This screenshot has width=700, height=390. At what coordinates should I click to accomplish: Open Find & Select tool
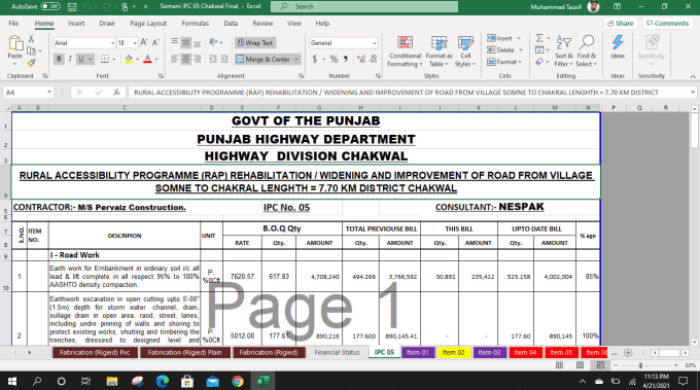pyautogui.click(x=587, y=51)
